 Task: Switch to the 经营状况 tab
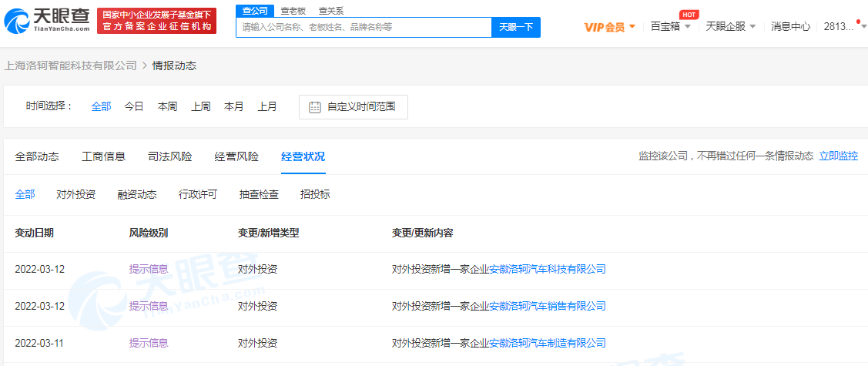click(303, 156)
